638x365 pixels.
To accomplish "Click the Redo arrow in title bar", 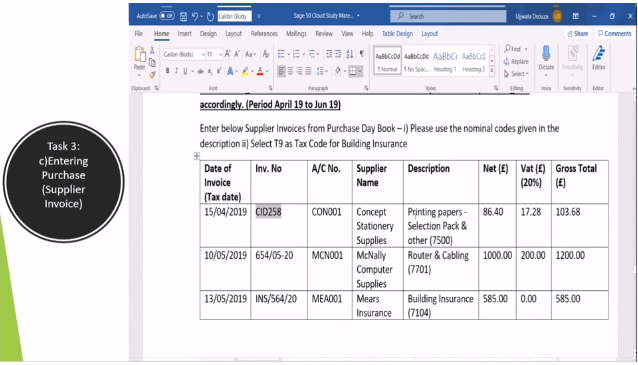I will point(210,16).
